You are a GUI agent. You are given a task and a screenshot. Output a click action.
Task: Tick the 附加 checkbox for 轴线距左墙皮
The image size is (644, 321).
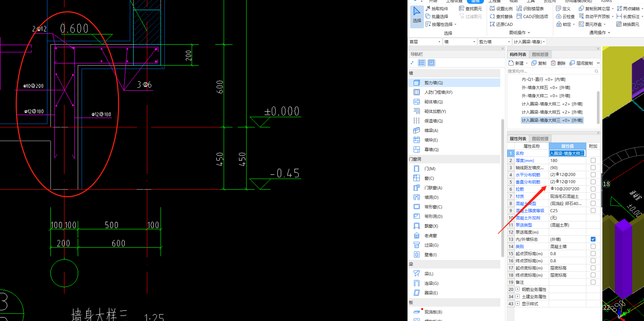pos(593,167)
